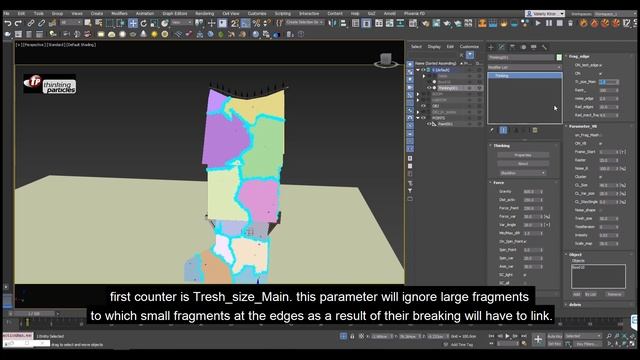Open the Scripting menu
The width and height of the screenshot is (640, 360).
coord(282,13)
